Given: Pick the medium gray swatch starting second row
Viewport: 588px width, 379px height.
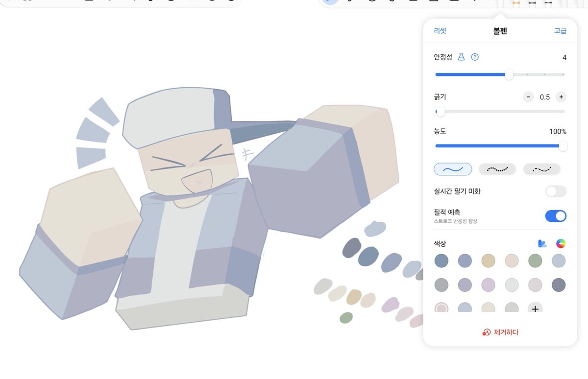Looking at the screenshot, I should (441, 285).
